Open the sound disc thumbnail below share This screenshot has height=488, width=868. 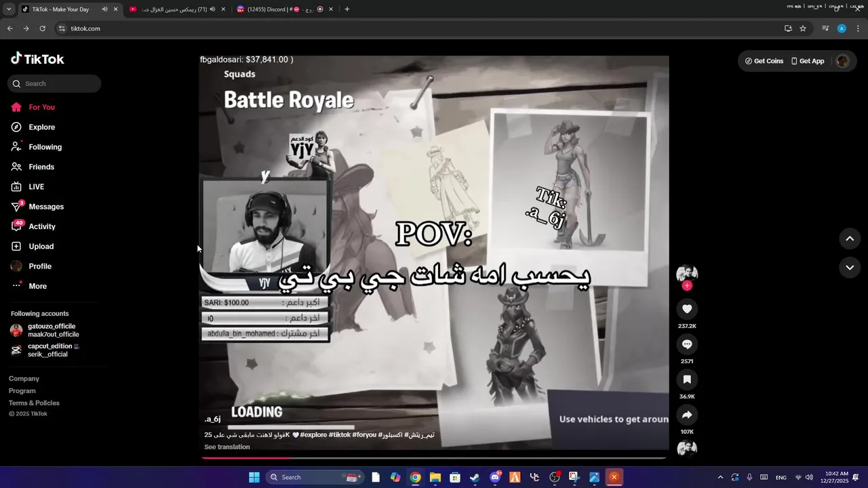coord(687,448)
